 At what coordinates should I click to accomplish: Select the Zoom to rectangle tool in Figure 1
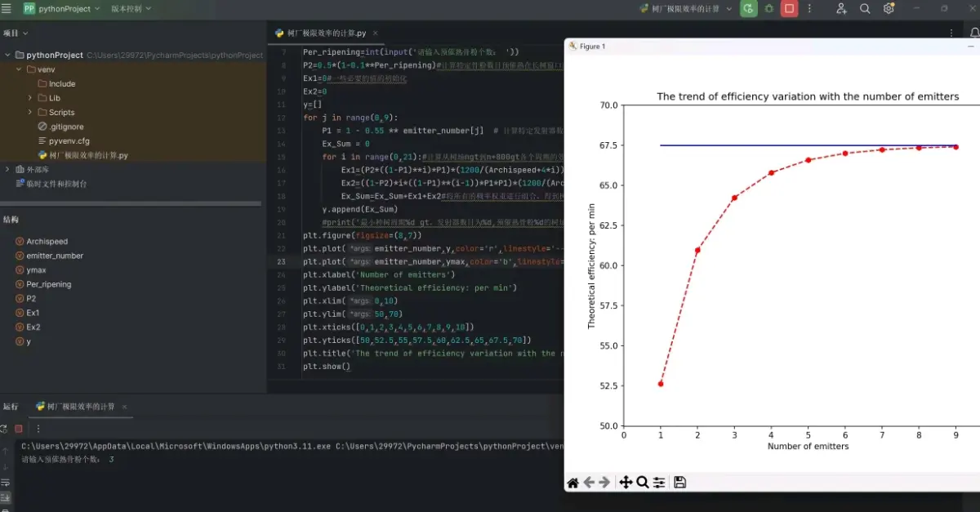tap(643, 483)
